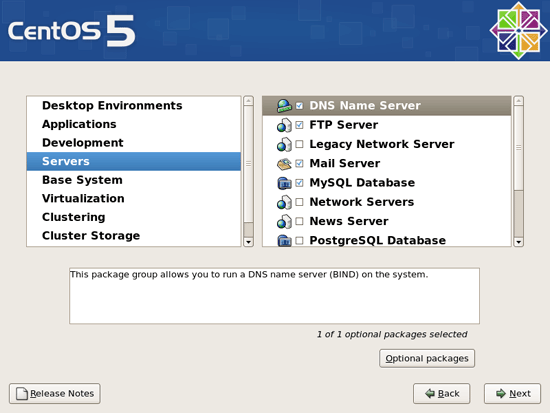Check the News Server checkbox
This screenshot has height=413, width=550.
[x=299, y=221]
